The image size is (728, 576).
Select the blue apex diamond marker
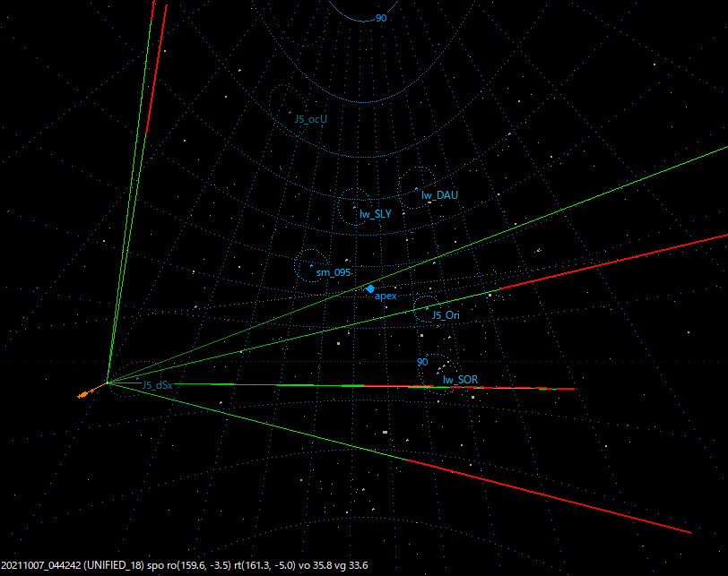(369, 288)
